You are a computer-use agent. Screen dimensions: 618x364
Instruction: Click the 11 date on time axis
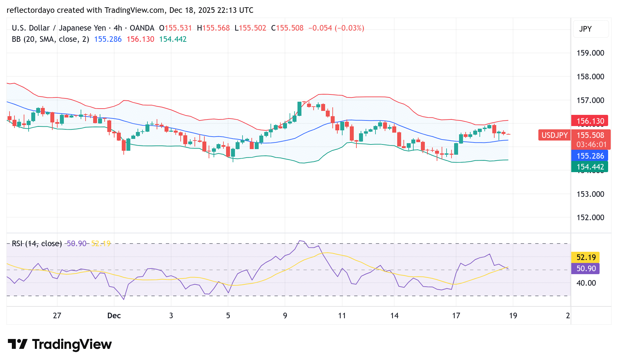(x=342, y=316)
